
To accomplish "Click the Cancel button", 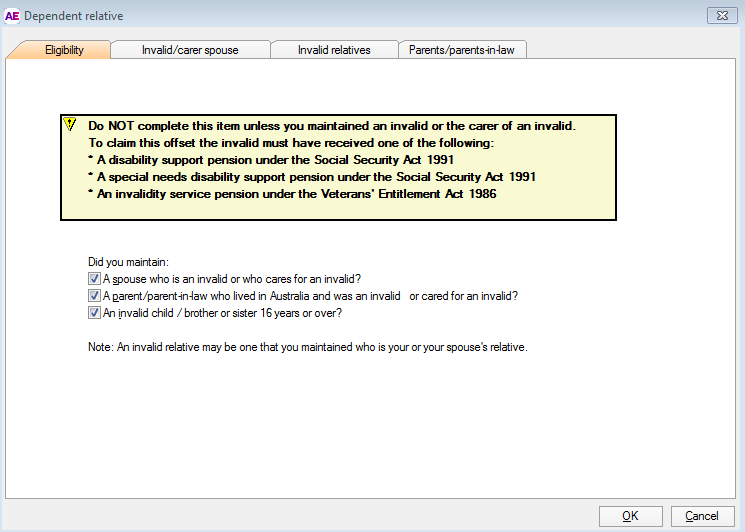I will pos(702,516).
